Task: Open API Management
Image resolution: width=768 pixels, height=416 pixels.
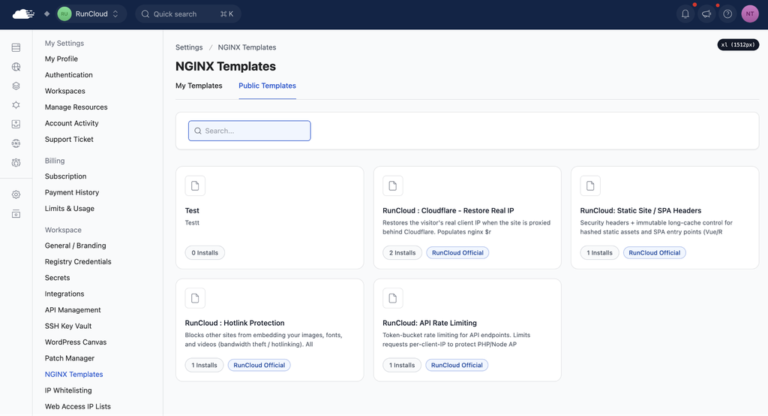Action: [x=72, y=310]
